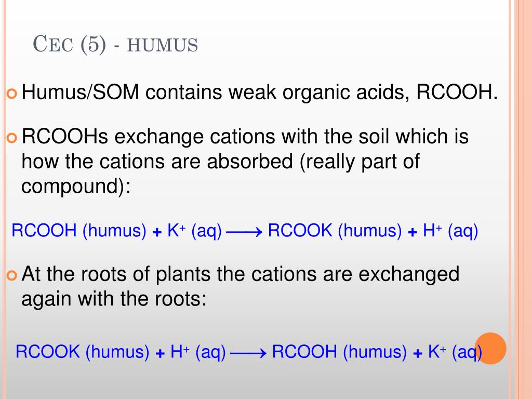532x399 pixels.
Task: Click 'K+ (aq)' in the first equation
Action: 194,231
